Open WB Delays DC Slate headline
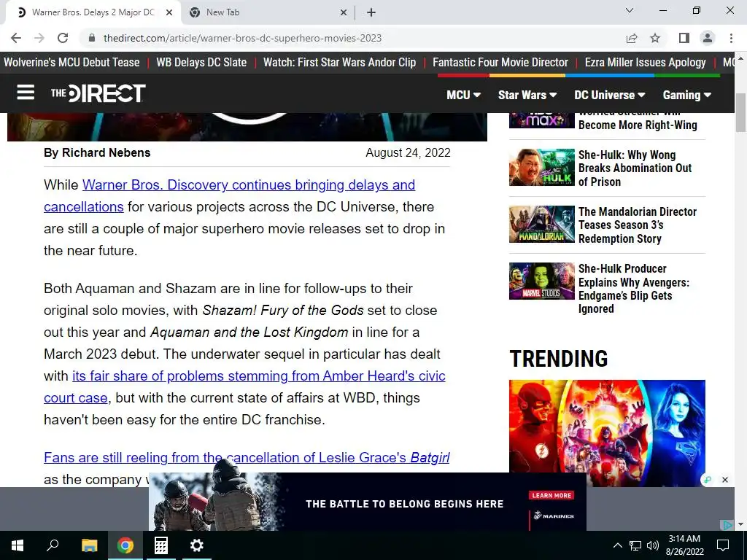This screenshot has width=747, height=560. (x=201, y=63)
